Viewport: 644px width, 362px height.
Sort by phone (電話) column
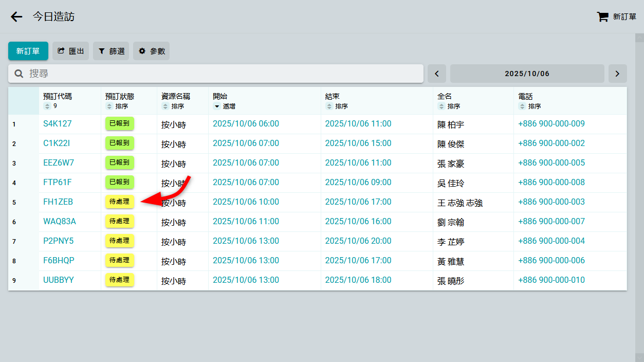(522, 106)
